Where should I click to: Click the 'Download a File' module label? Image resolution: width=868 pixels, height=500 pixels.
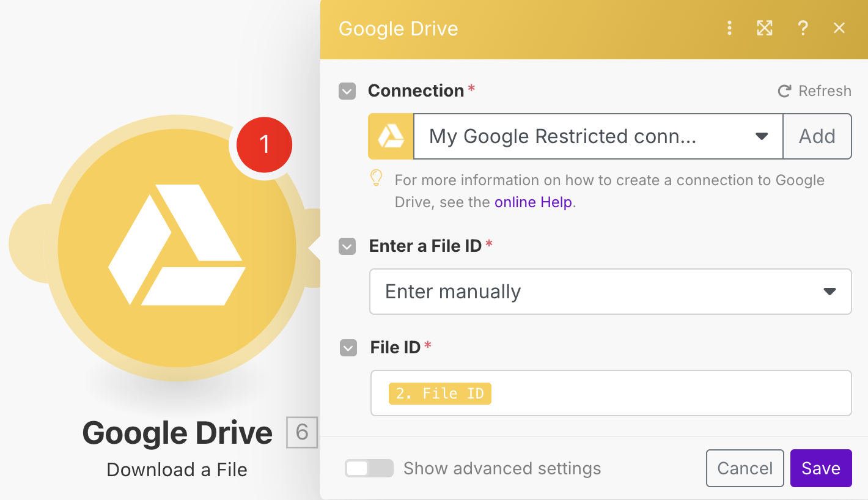pyautogui.click(x=177, y=469)
